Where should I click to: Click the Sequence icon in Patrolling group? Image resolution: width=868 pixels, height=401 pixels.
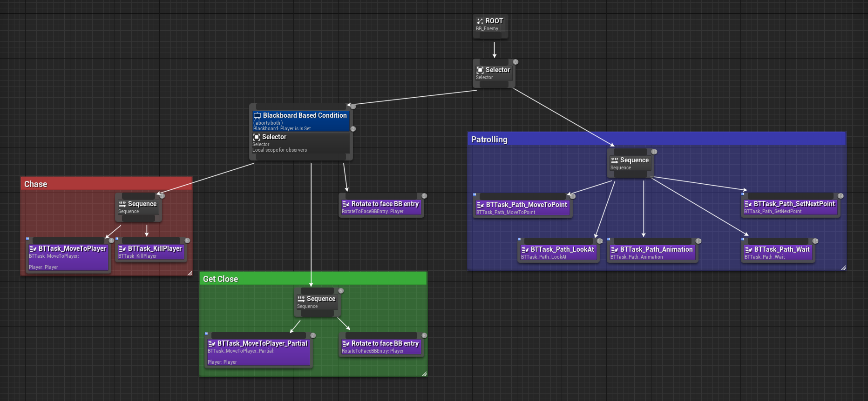[614, 160]
